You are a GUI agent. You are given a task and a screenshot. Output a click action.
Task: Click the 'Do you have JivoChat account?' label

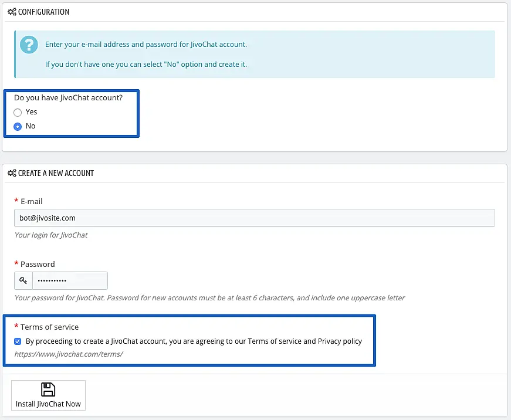tap(68, 97)
